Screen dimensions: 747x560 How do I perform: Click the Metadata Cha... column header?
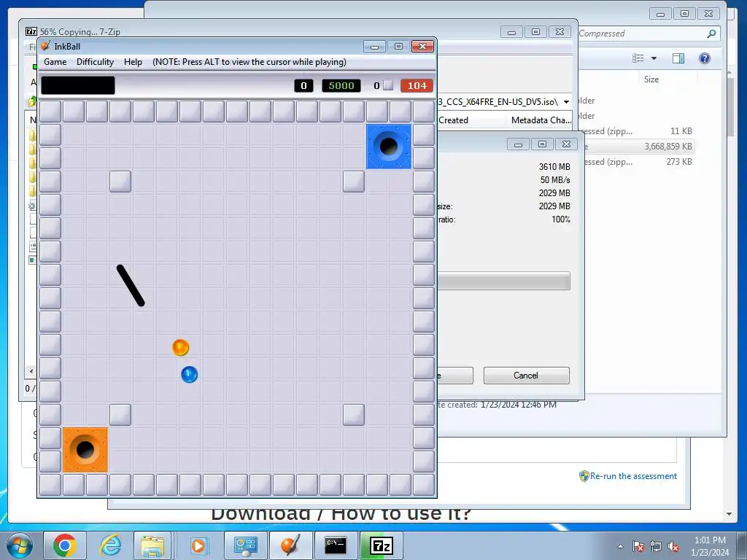coord(541,120)
